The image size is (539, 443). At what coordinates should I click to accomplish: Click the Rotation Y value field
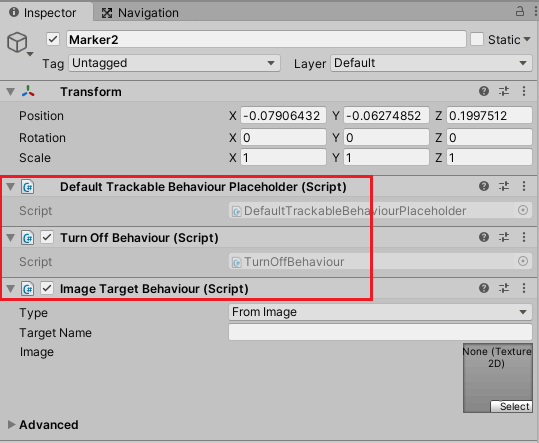click(x=386, y=137)
